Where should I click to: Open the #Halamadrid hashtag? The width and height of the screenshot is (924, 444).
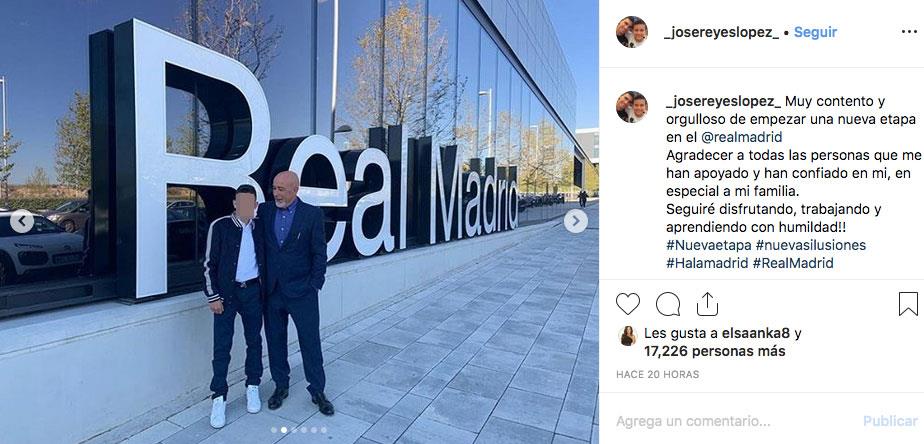707,263
